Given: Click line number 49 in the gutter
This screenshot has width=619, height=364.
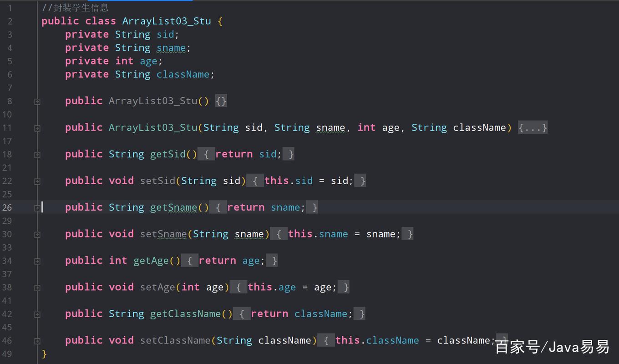Looking at the screenshot, I should coord(7,354).
